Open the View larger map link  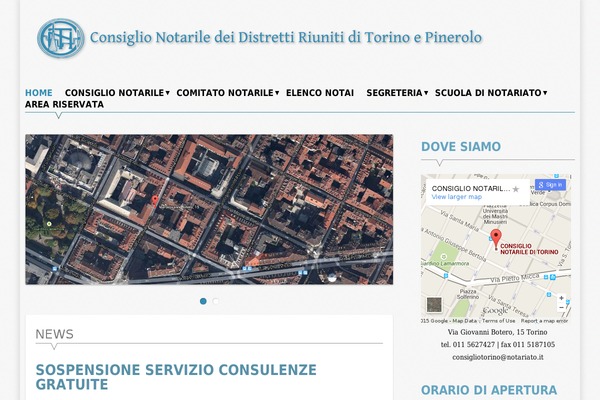pos(457,197)
